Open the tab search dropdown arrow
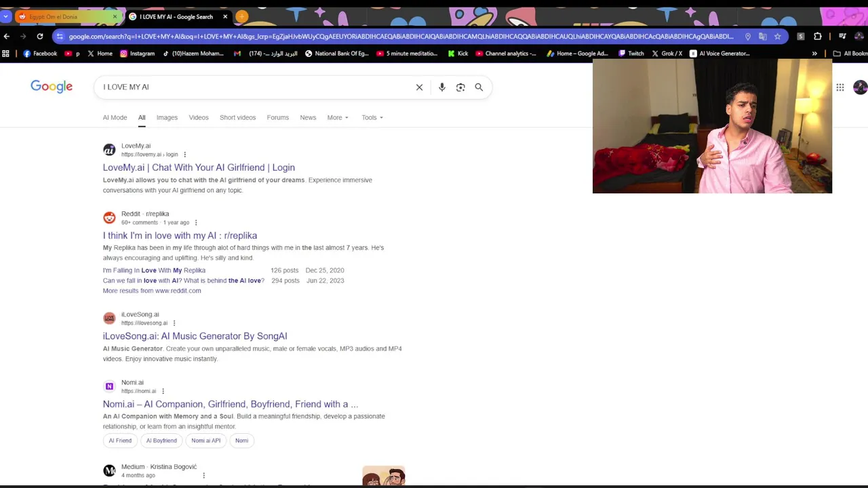Image resolution: width=868 pixels, height=488 pixels. click(x=6, y=16)
